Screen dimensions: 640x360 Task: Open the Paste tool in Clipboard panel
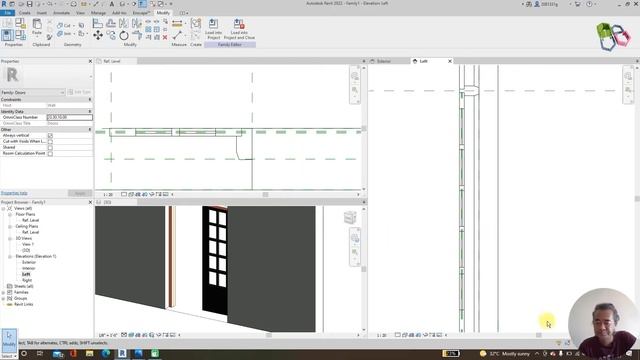tap(37, 27)
